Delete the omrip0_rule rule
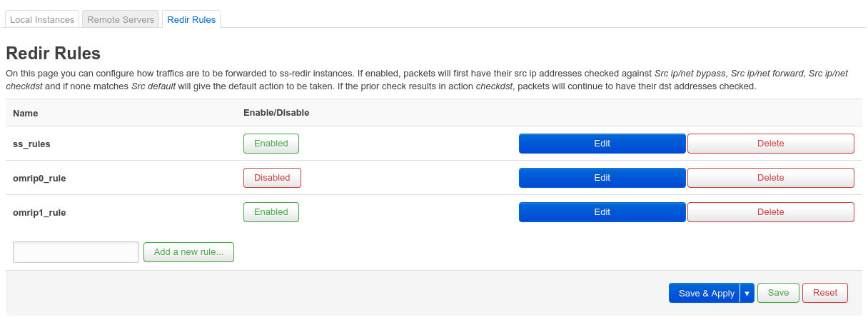The image size is (868, 325). 770,178
